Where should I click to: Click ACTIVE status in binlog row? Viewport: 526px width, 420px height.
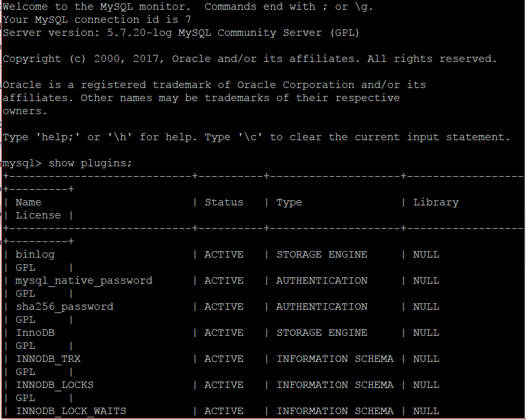pos(224,254)
